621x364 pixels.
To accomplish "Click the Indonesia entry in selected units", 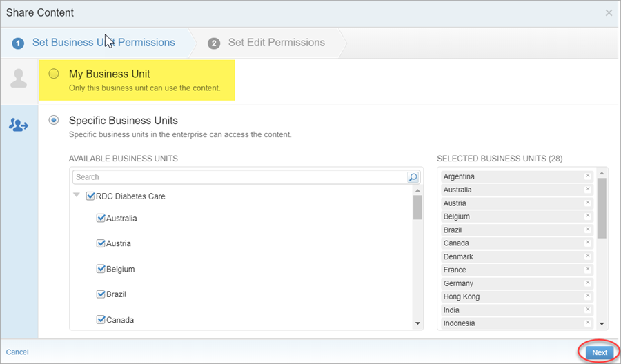I will click(x=517, y=323).
